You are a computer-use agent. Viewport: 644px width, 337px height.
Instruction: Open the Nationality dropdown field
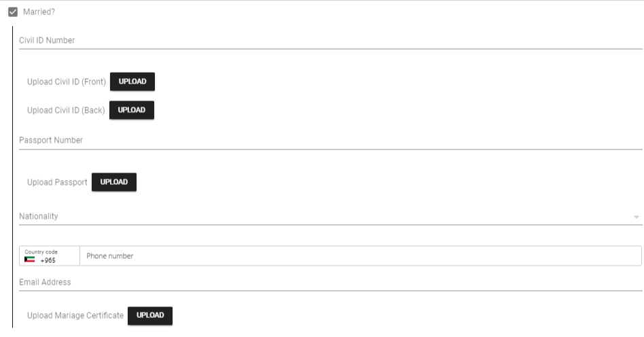(x=325, y=216)
